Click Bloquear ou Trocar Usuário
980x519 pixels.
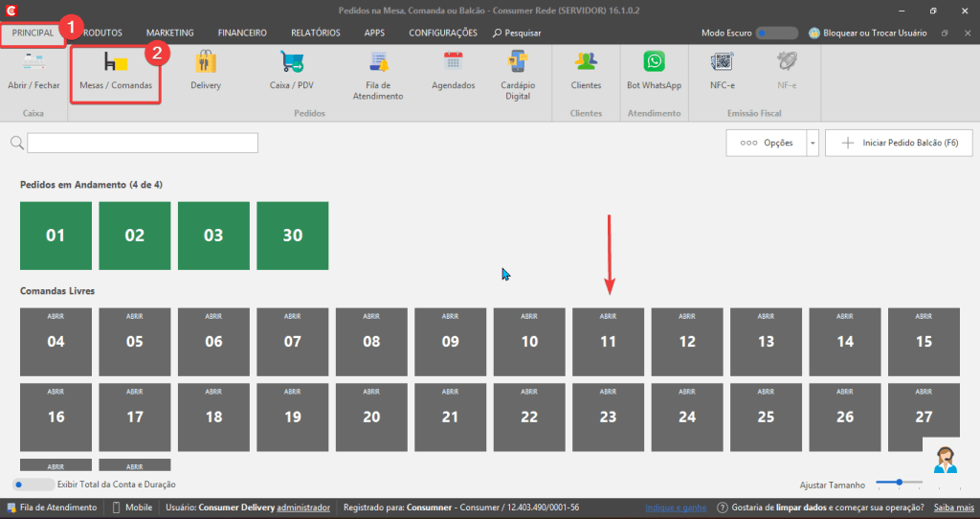868,34
